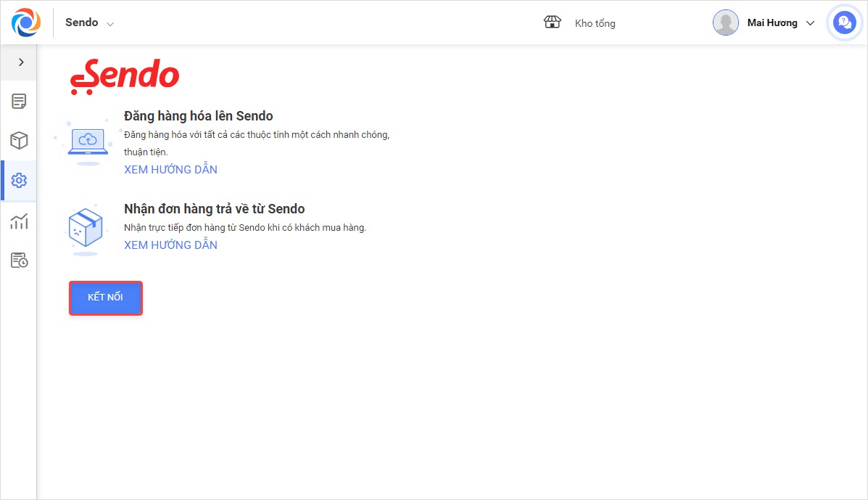Open XEM HƯỚNG DẪN for receiving orders
This screenshot has width=868, height=500.
(170, 245)
